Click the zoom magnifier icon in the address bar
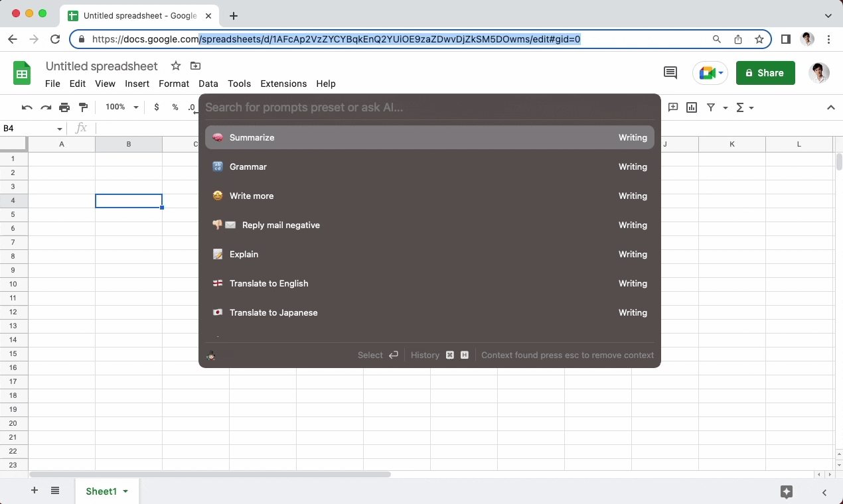 click(717, 39)
